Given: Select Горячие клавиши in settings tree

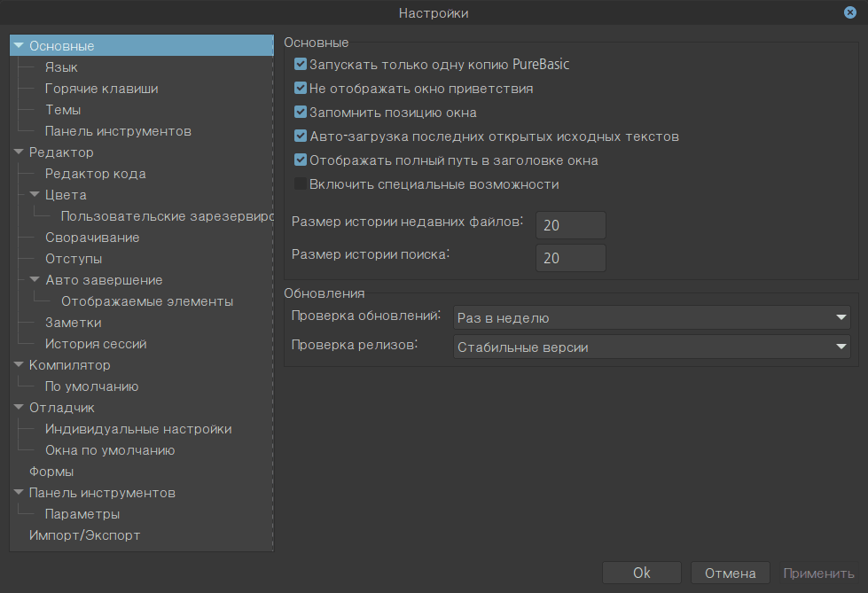Looking at the screenshot, I should tap(101, 89).
